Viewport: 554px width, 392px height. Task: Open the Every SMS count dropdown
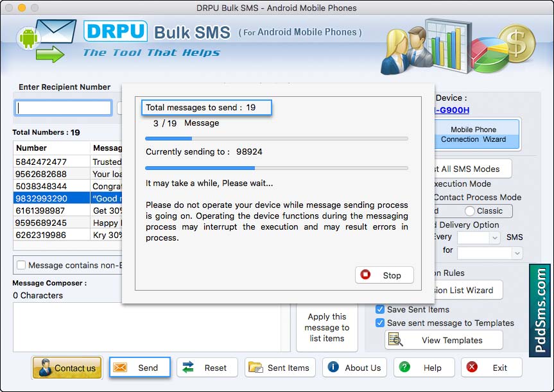point(478,237)
